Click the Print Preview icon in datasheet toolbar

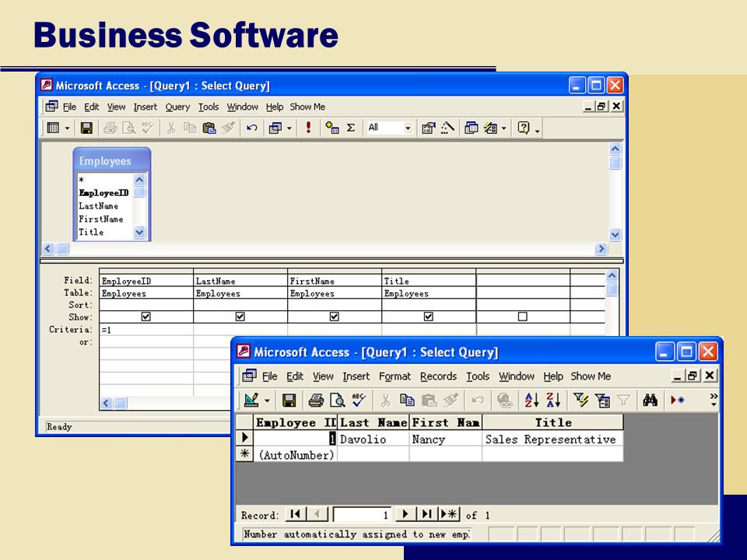click(x=337, y=400)
